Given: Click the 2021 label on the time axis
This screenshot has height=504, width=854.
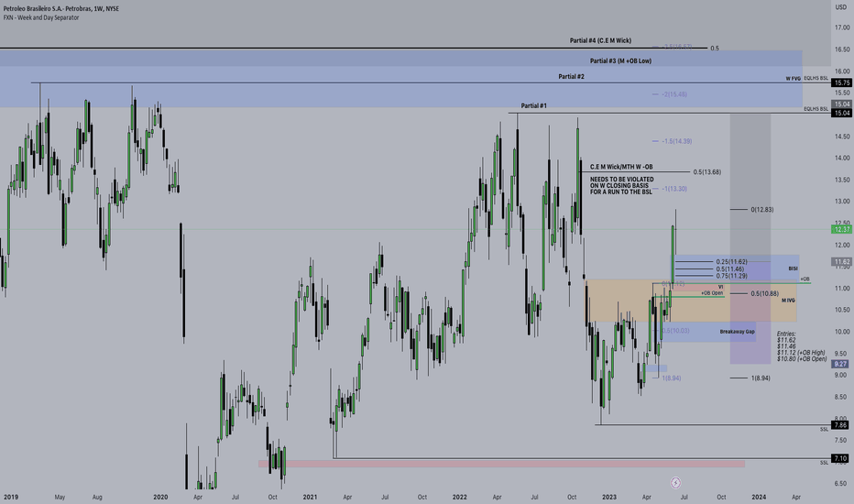Looking at the screenshot, I should 310,497.
